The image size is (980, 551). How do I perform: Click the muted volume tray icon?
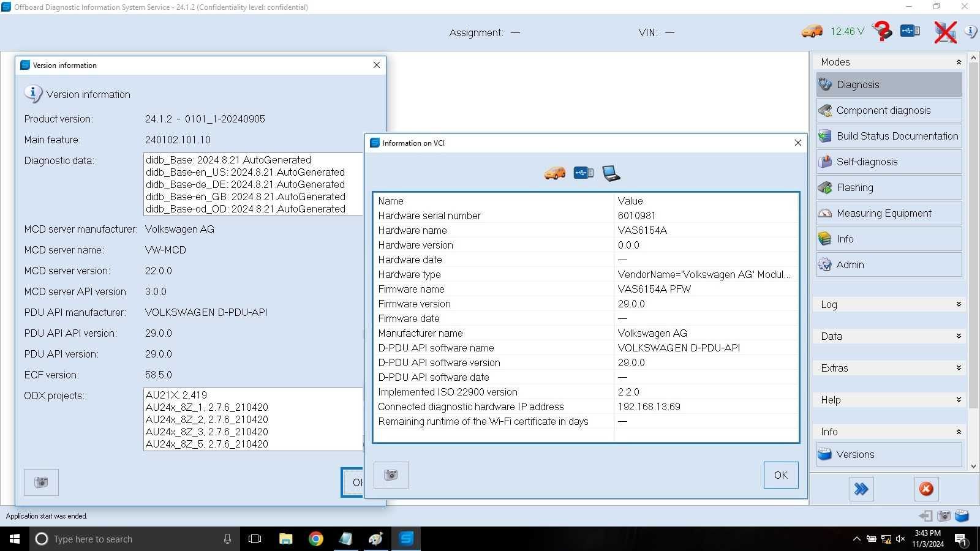tap(900, 539)
